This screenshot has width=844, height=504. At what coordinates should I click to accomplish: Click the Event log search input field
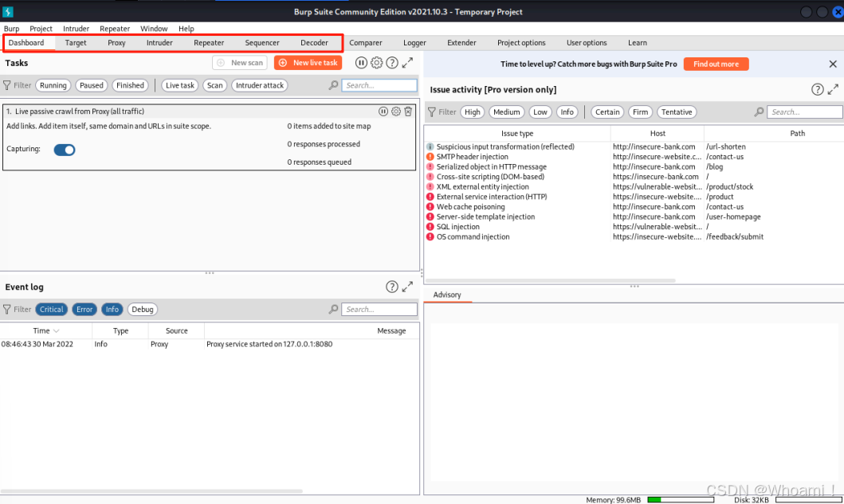[x=379, y=309]
